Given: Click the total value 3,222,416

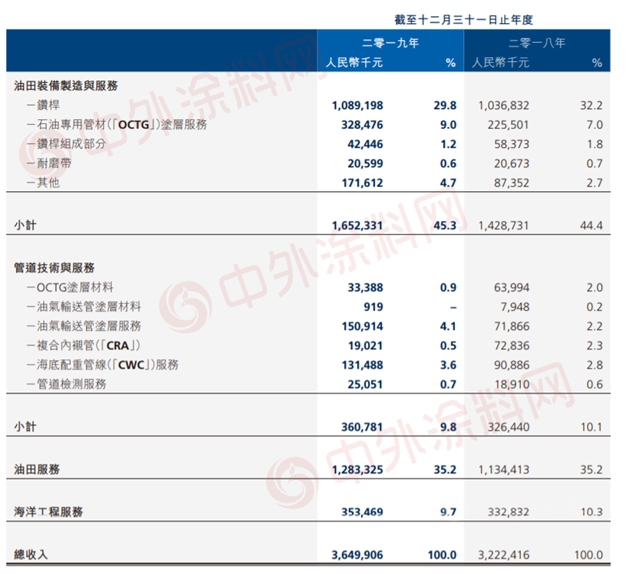Looking at the screenshot, I should [x=504, y=554].
